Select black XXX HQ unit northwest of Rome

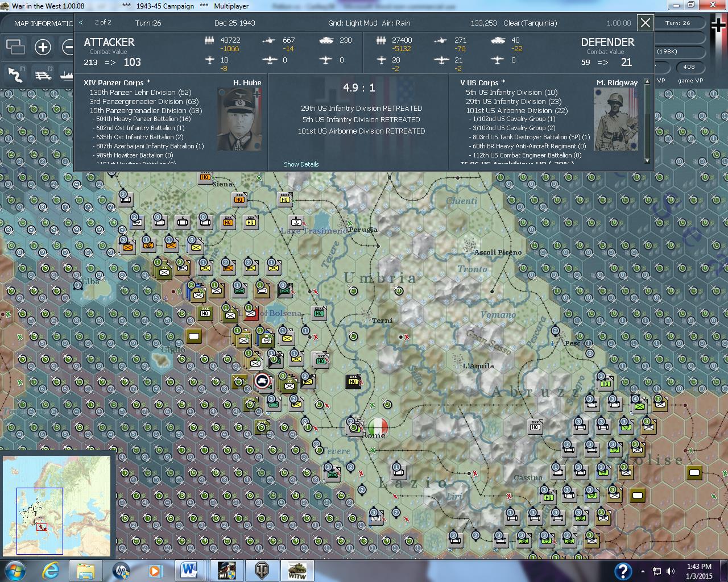[x=353, y=381]
